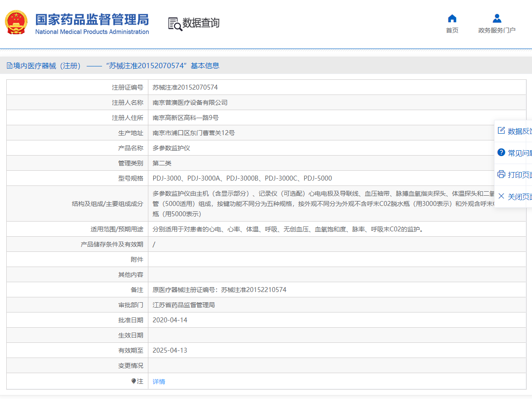Viewport: 532px width, 399px height.
Task: Click the 常见问题 question mark icon
Action: (501, 152)
